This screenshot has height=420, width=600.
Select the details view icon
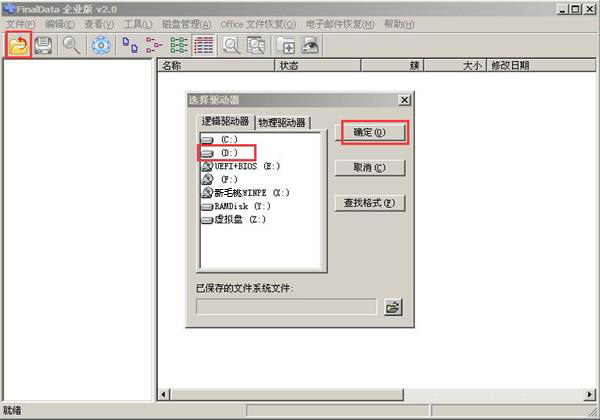tap(204, 45)
